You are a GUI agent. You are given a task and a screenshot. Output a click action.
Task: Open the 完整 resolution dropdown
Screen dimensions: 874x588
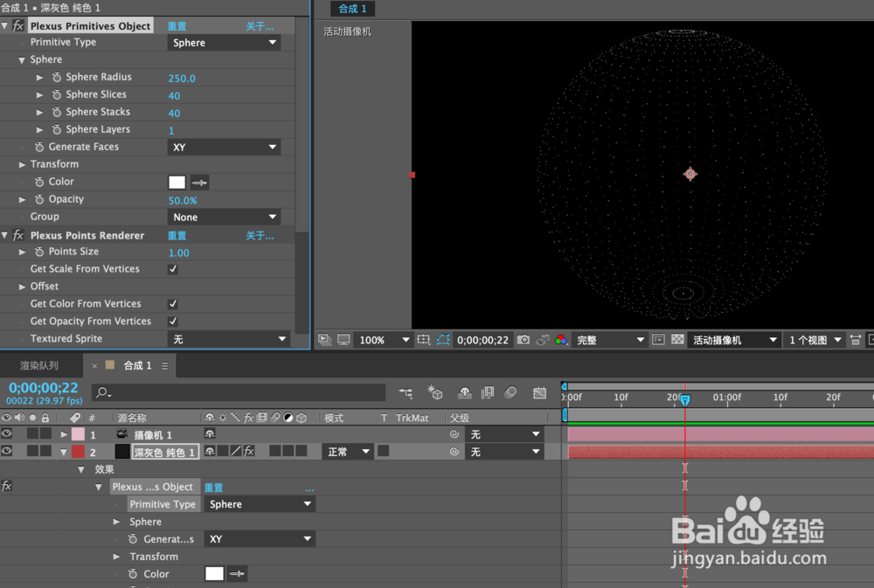tap(609, 340)
